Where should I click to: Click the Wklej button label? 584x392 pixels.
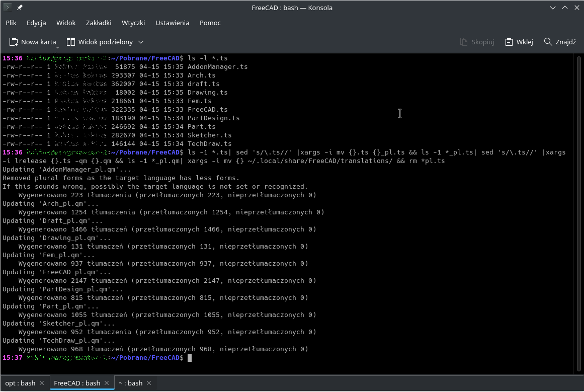point(525,42)
